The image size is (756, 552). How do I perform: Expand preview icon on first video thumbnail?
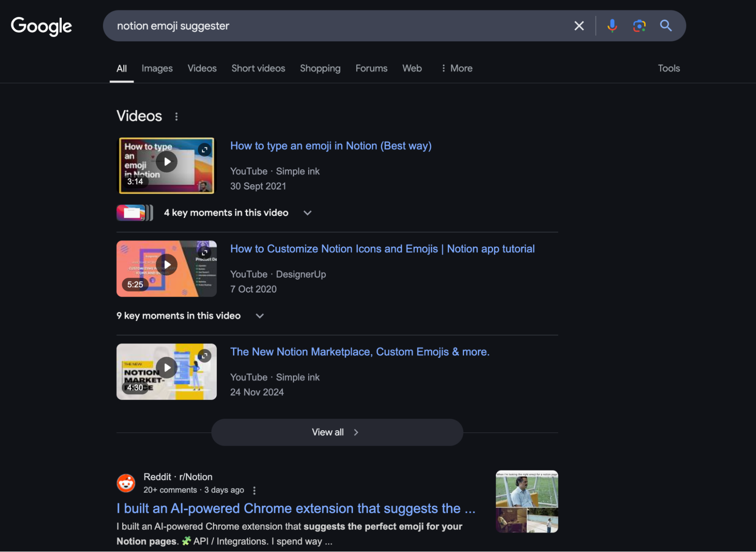tap(205, 150)
